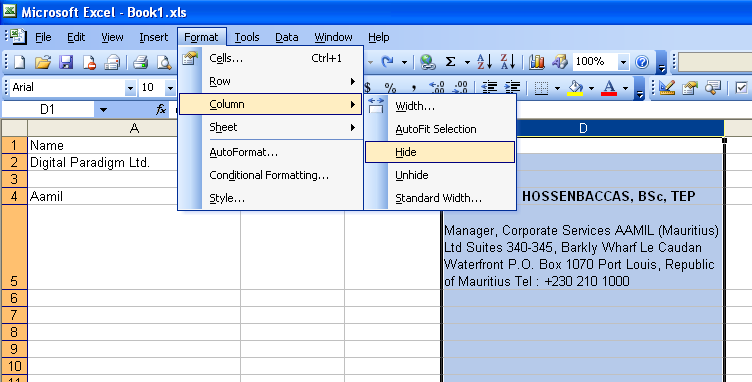Open the Tools menu

pyautogui.click(x=247, y=37)
